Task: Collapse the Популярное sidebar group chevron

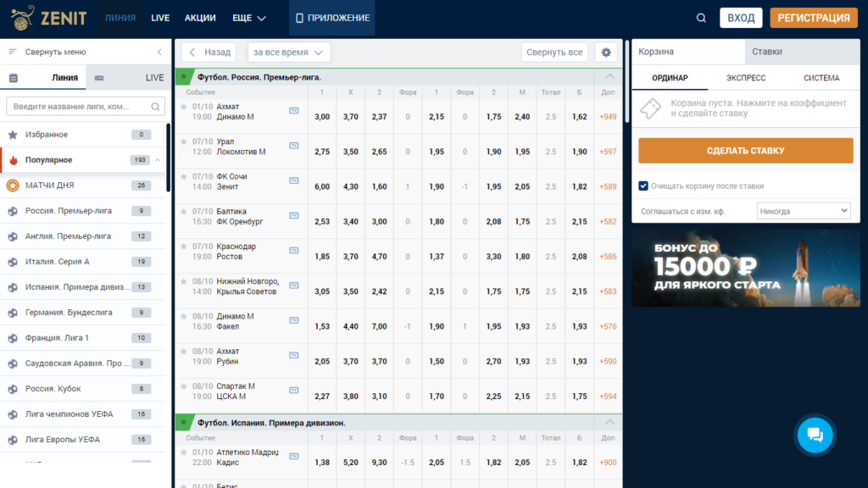Action: 158,160
